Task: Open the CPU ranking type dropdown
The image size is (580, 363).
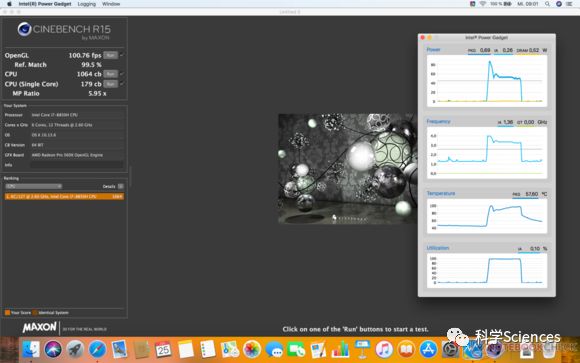Action: coord(33,186)
